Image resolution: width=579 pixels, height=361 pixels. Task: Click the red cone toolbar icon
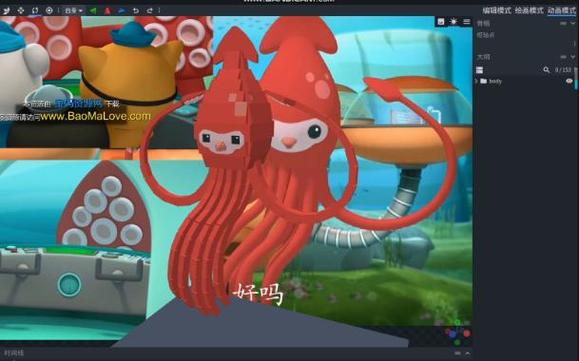[107, 11]
